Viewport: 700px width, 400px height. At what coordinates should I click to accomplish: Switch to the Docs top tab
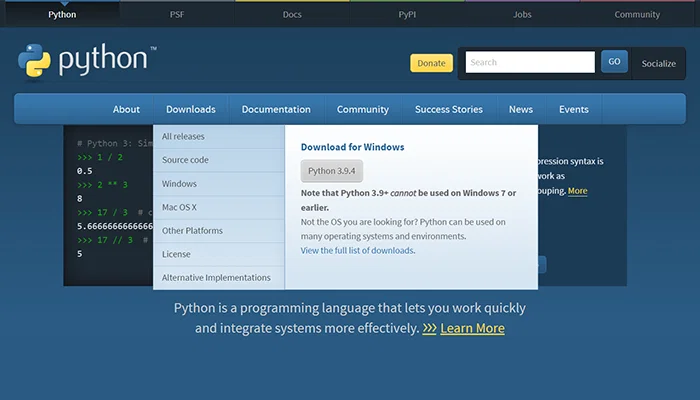292,14
